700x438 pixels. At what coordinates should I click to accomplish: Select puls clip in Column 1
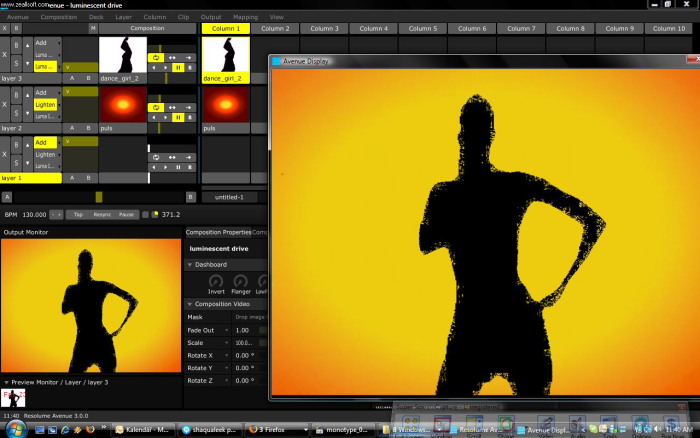click(x=225, y=105)
